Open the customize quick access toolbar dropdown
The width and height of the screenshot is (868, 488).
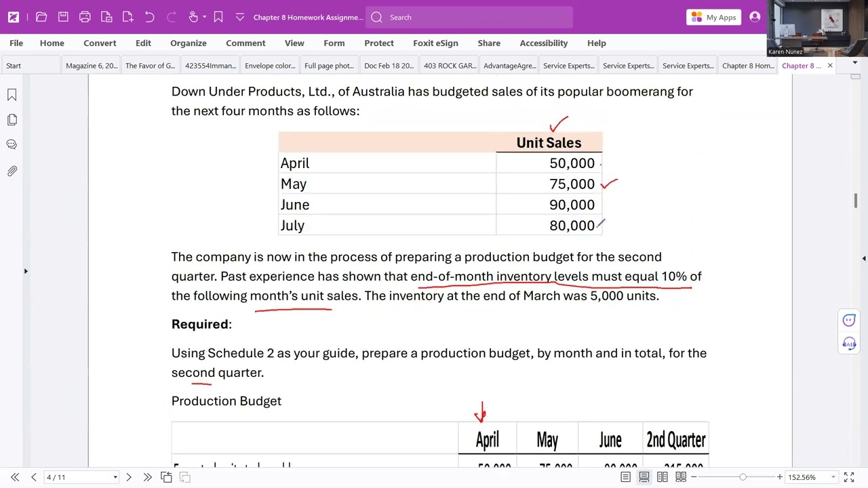pyautogui.click(x=240, y=17)
